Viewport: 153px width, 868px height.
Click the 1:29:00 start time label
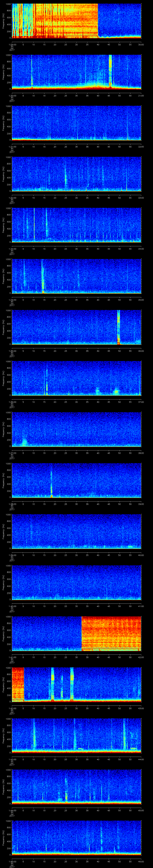pos(12,44)
